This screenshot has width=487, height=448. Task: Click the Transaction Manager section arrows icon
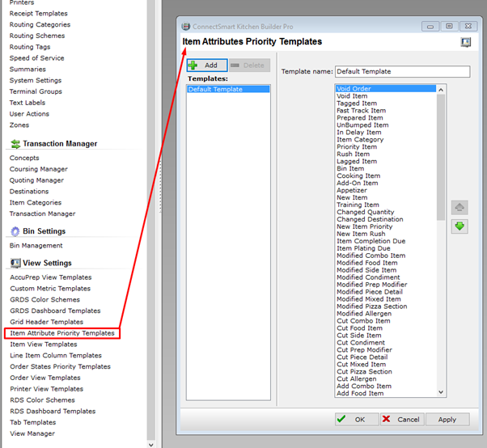[x=15, y=144]
